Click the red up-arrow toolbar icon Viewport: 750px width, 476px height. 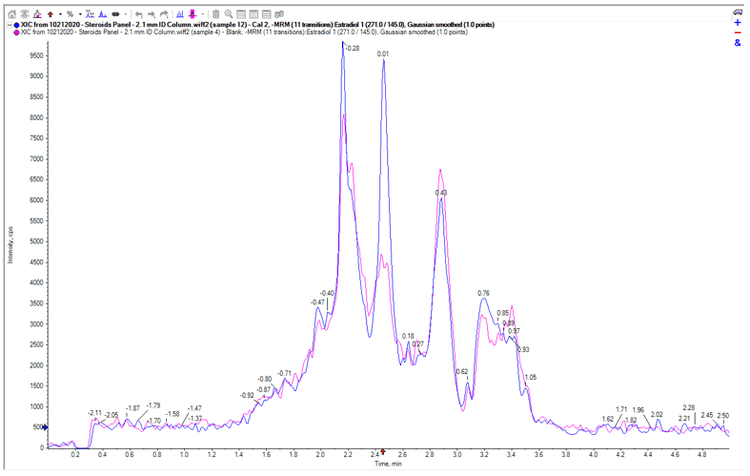(50, 14)
